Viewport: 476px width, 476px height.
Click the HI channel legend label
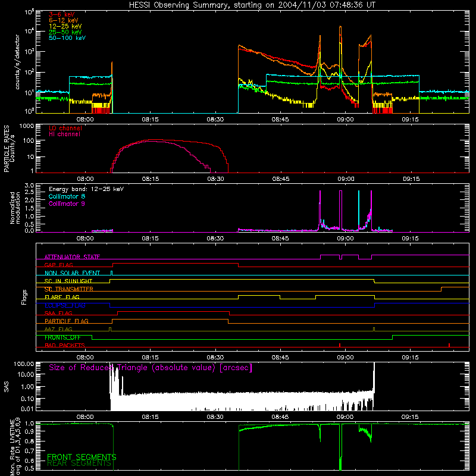[x=64, y=134]
